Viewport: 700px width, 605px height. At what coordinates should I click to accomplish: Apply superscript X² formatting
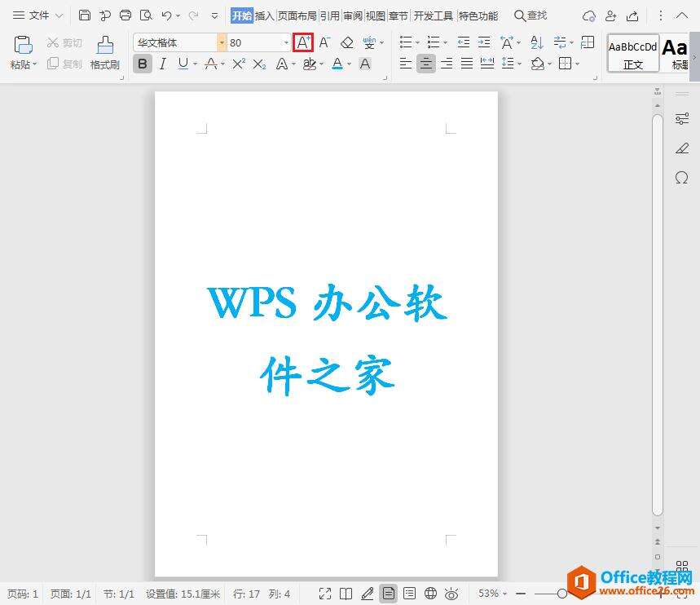click(239, 64)
